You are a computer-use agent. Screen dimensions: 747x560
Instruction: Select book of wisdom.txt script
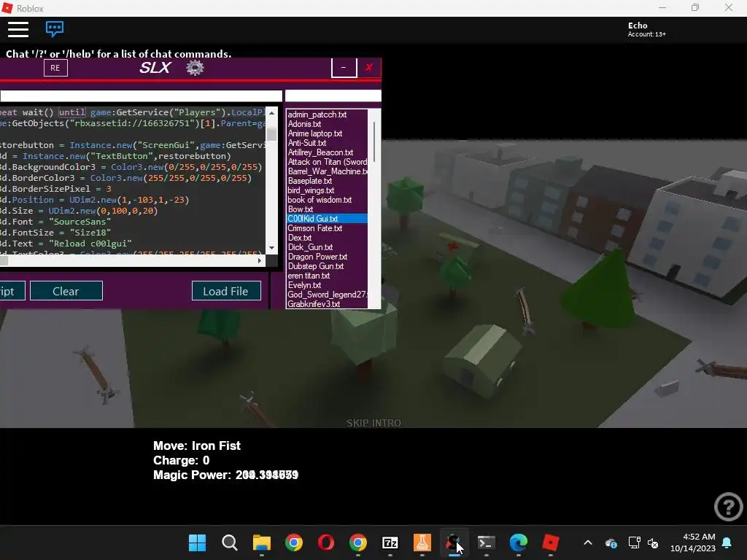(x=327, y=200)
